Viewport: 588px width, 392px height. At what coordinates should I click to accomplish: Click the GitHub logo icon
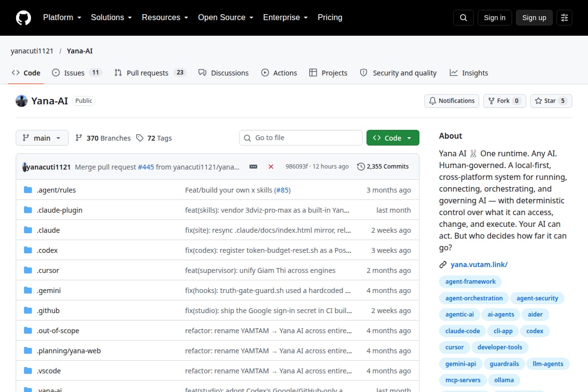24,18
